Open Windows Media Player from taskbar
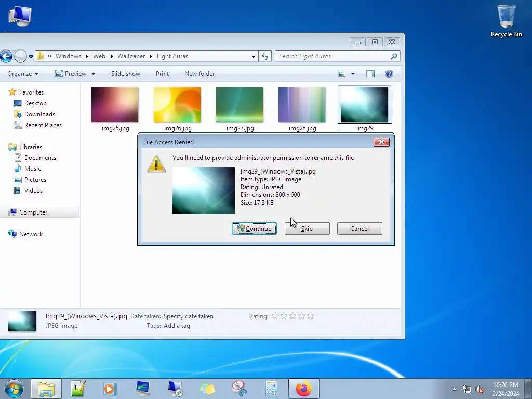The image size is (532, 399). (110, 389)
